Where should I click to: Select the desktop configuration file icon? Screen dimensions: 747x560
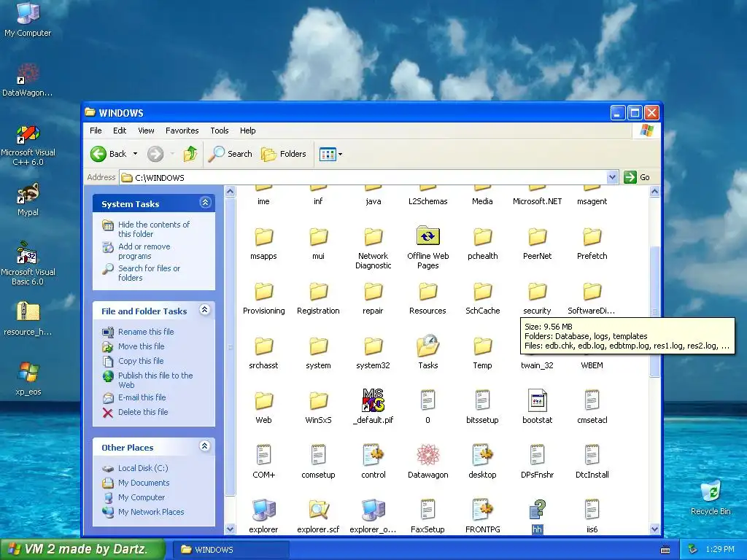[x=482, y=455]
